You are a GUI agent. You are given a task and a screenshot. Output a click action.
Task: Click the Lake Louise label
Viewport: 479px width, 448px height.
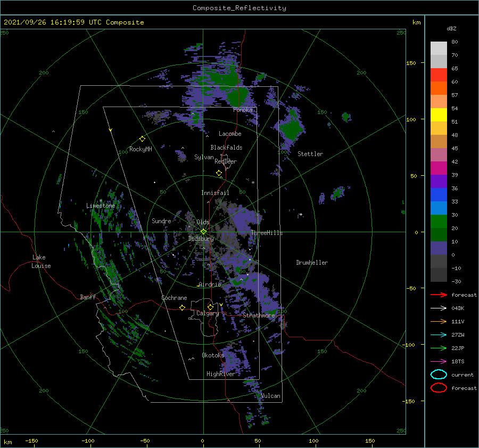click(x=41, y=262)
